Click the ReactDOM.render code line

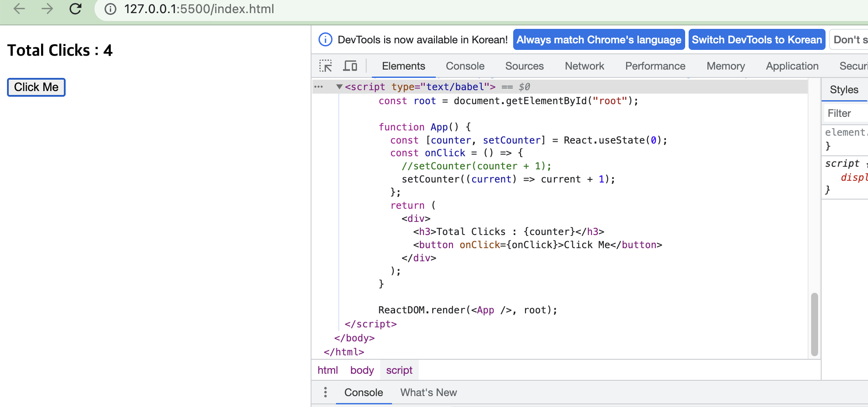click(468, 310)
